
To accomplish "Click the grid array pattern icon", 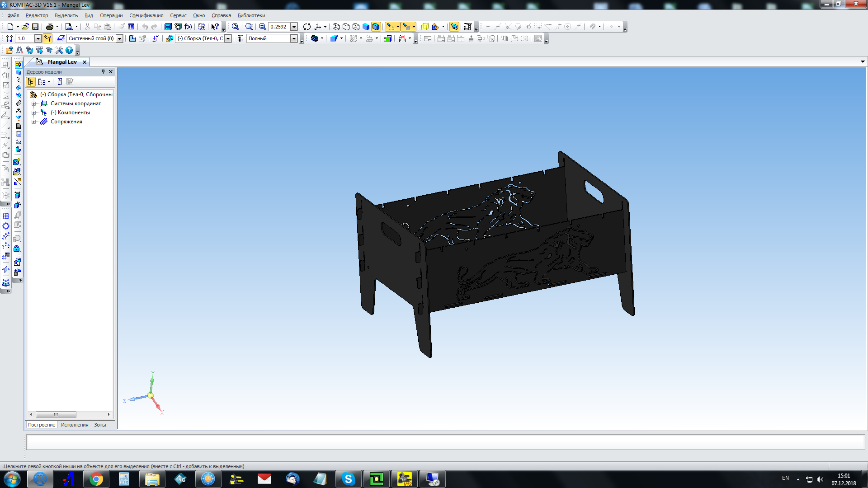I will pos(6,216).
